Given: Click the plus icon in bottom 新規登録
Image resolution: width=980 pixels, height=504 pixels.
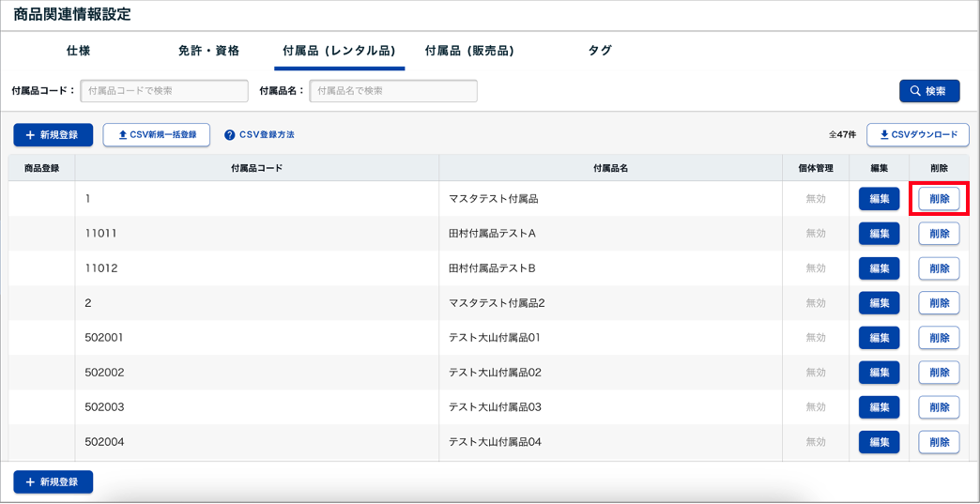Looking at the screenshot, I should [30, 481].
